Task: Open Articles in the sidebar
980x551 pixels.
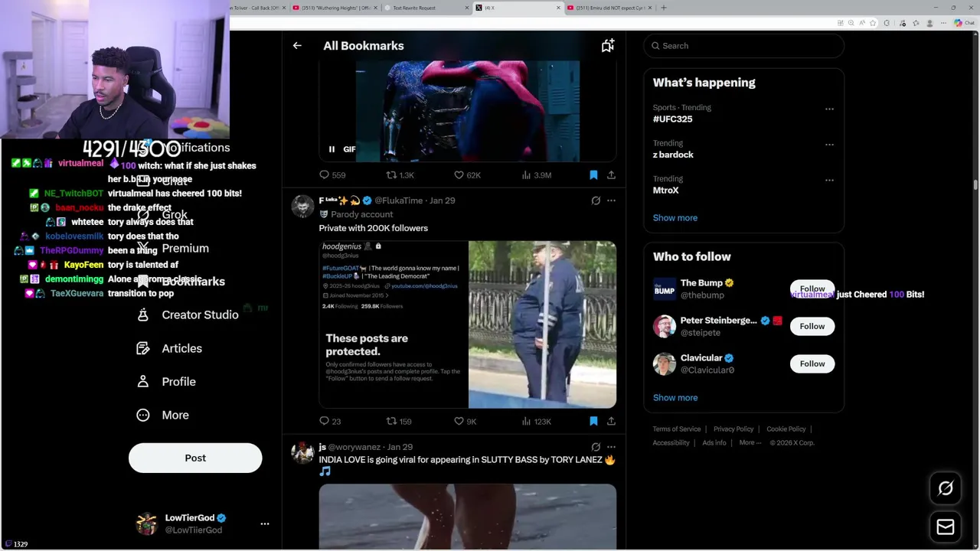Action: [x=170, y=349]
